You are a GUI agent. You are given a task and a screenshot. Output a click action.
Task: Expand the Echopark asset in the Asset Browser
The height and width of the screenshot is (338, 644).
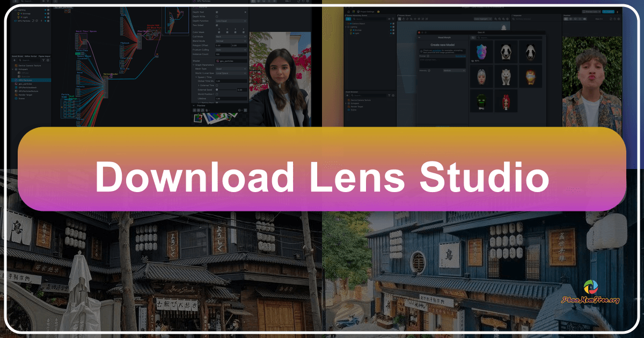coord(12,69)
